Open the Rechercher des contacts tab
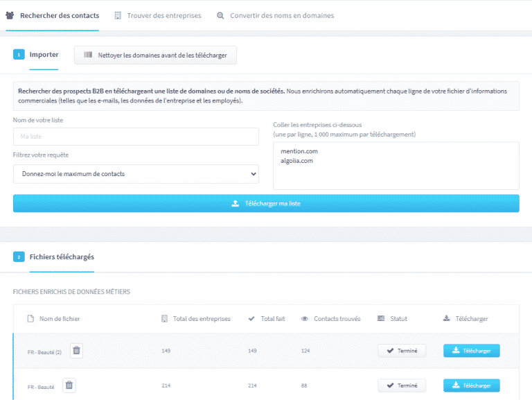This screenshot has width=532, height=400. click(x=53, y=16)
